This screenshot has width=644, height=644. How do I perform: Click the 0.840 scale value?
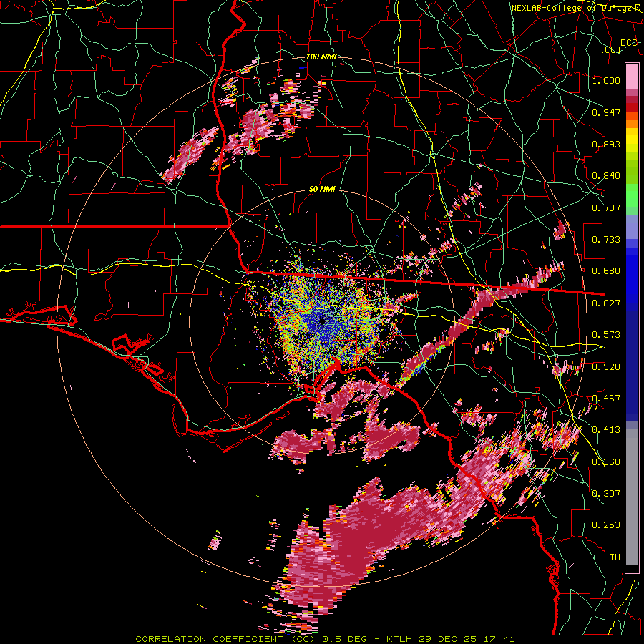[606, 176]
